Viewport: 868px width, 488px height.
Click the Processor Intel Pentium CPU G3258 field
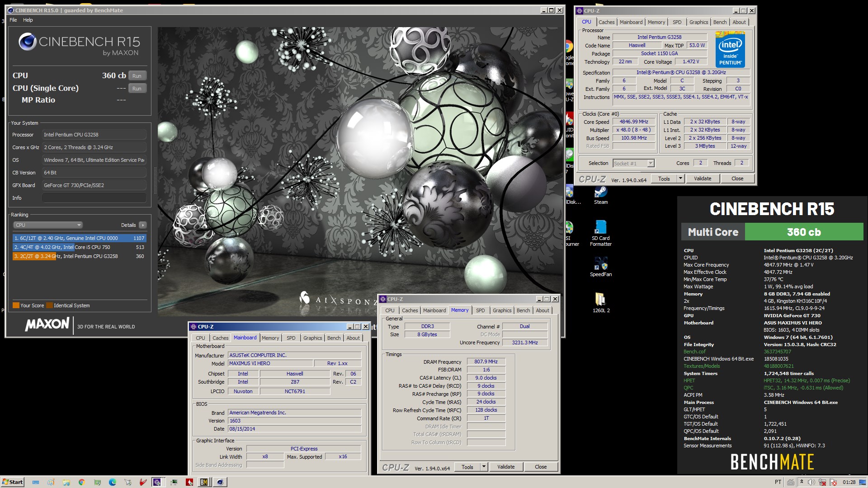[x=94, y=135]
